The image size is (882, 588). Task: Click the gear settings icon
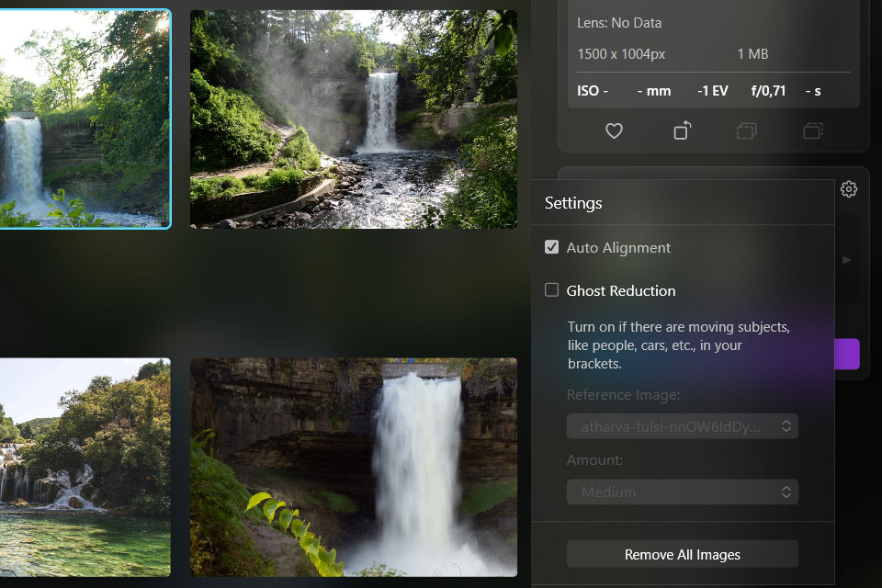[x=849, y=189]
